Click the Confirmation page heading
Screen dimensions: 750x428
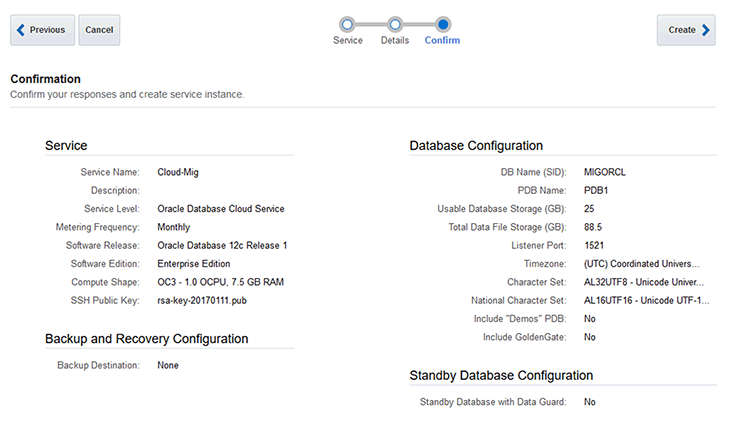pyautogui.click(x=45, y=79)
